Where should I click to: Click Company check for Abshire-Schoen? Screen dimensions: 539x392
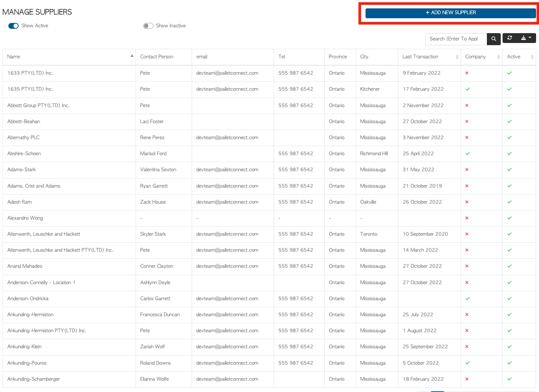468,154
